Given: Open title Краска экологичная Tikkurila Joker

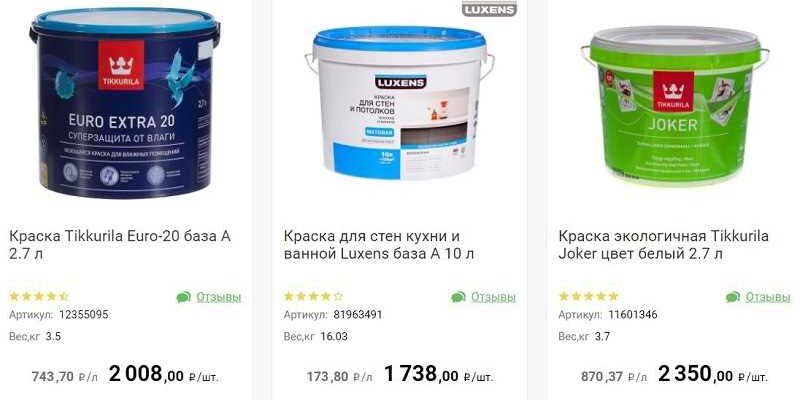Looking at the screenshot, I should pyautogui.click(x=663, y=245).
